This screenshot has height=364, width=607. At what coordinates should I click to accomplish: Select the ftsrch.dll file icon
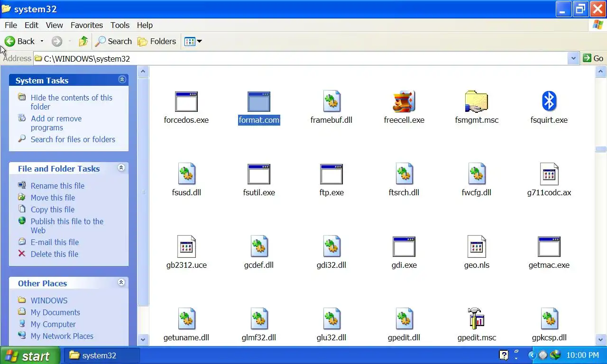pos(404,174)
